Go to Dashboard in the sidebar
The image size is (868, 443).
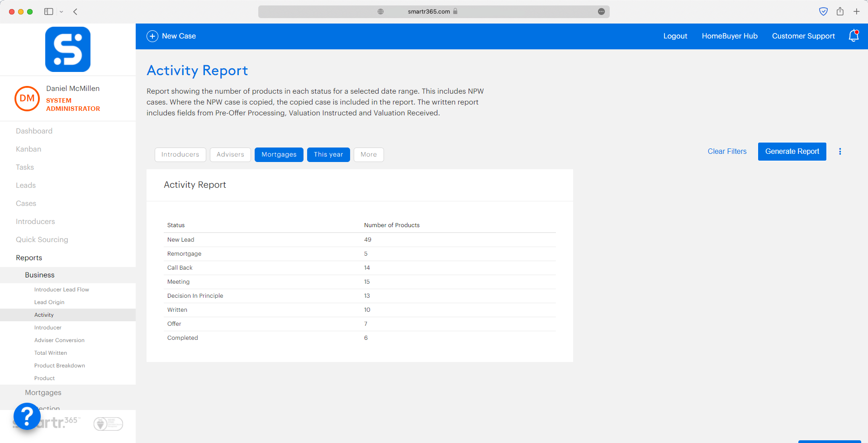[x=34, y=131]
